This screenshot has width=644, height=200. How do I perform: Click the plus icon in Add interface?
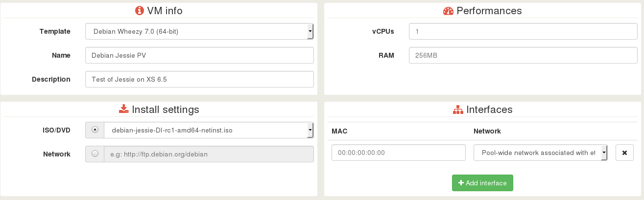pyautogui.click(x=461, y=183)
